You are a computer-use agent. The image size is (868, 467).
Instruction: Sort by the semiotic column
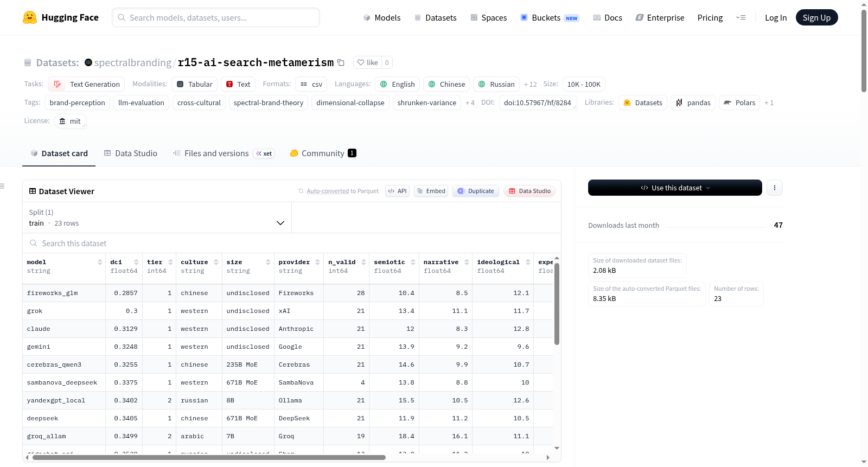point(413,262)
